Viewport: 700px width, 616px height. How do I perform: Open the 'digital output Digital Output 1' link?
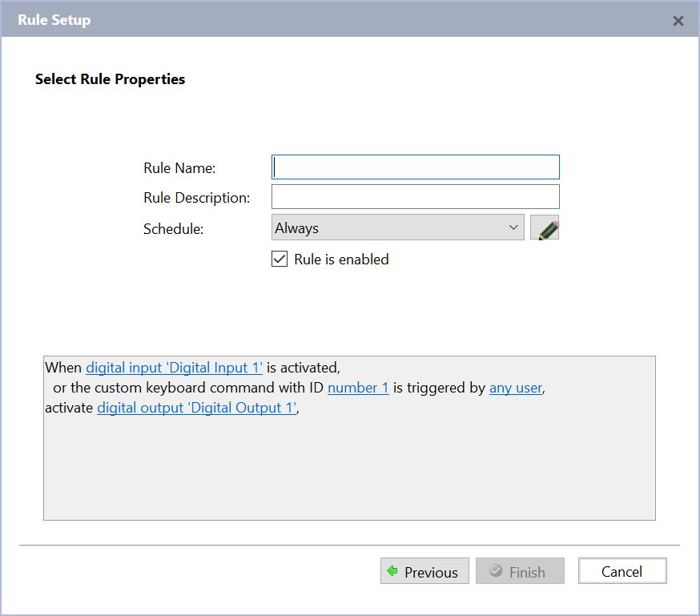(197, 408)
